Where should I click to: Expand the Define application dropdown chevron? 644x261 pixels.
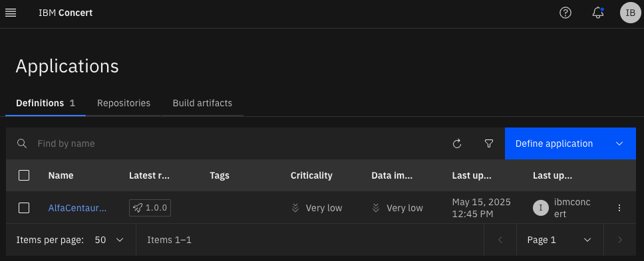click(x=620, y=143)
